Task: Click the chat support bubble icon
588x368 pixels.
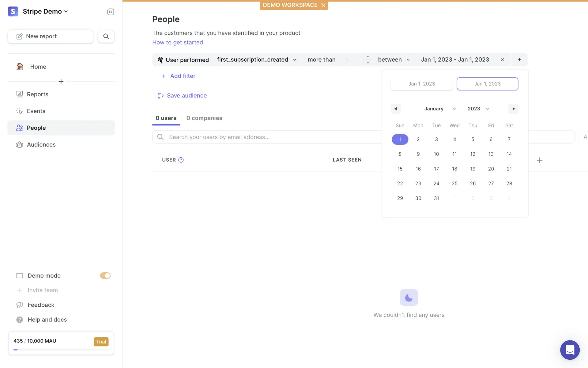Action: pos(570,350)
